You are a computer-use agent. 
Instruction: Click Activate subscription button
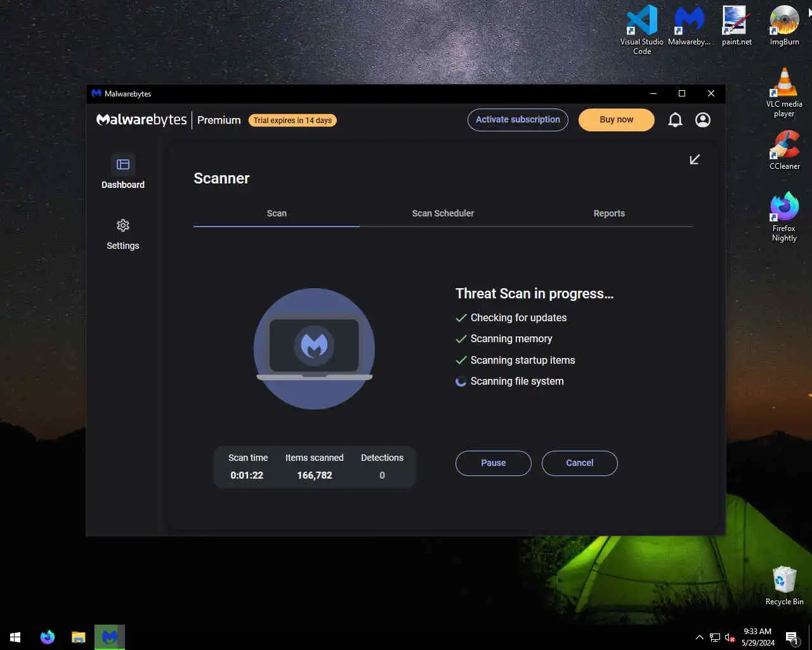pos(518,119)
